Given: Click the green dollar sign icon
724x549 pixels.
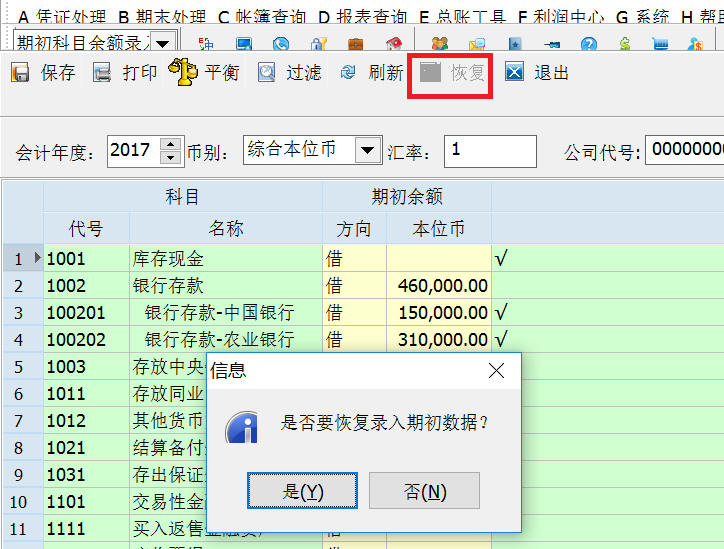Looking at the screenshot, I should click(625, 44).
